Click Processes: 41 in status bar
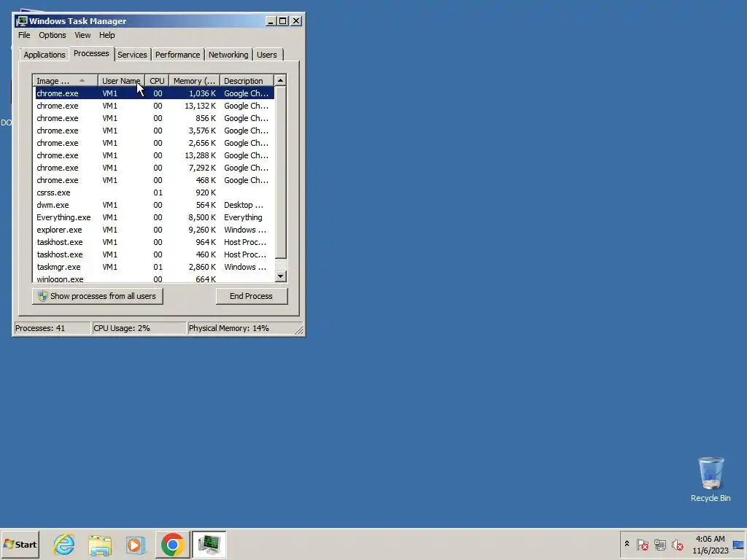The width and height of the screenshot is (747, 560). click(52, 328)
